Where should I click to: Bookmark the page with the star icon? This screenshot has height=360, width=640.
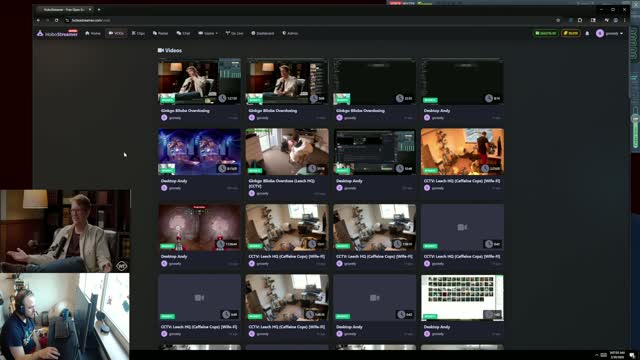click(x=558, y=20)
